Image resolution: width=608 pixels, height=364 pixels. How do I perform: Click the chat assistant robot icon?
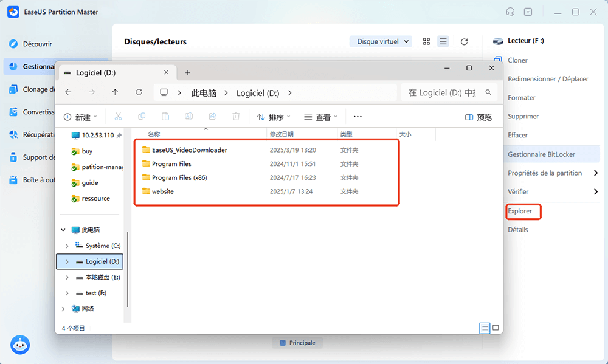coord(20,345)
